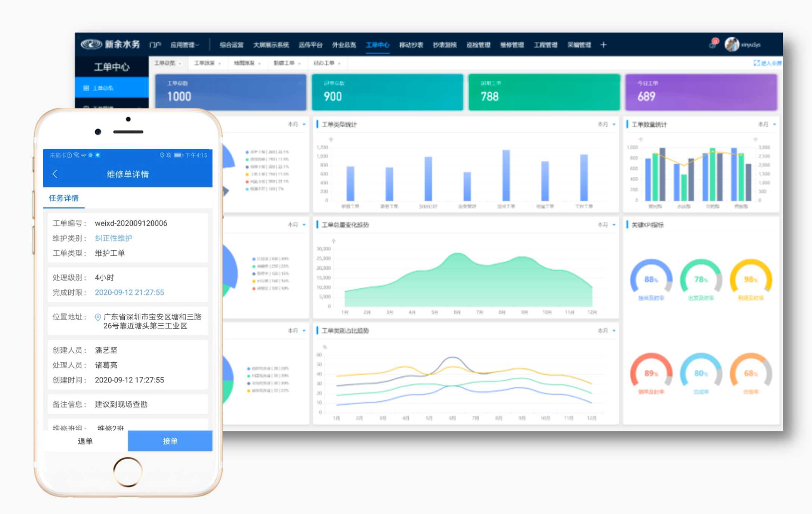Click the 进入全屏 link at top right
Image resolution: width=812 pixels, height=514 pixels.
tap(767, 63)
